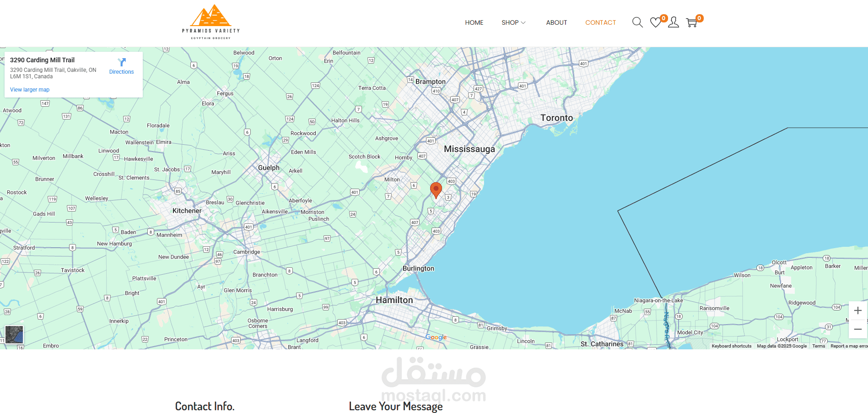Open Keyboard shortcuts on the map
The width and height of the screenshot is (868, 413).
point(731,346)
